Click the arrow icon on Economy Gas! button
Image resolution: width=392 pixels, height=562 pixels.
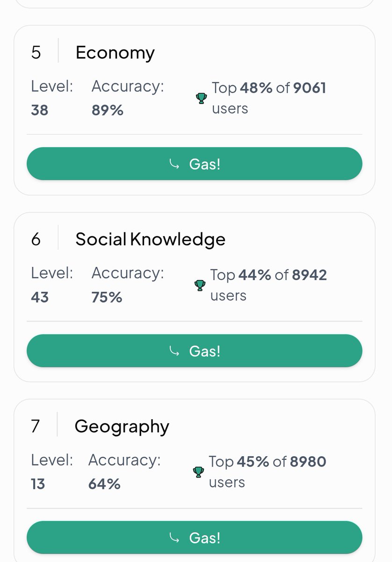click(x=174, y=164)
